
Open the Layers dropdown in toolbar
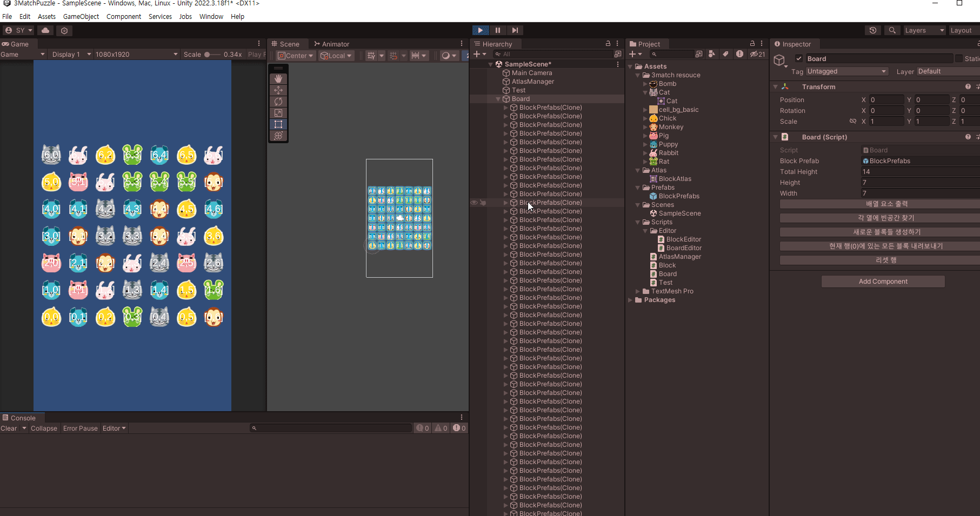tap(925, 30)
